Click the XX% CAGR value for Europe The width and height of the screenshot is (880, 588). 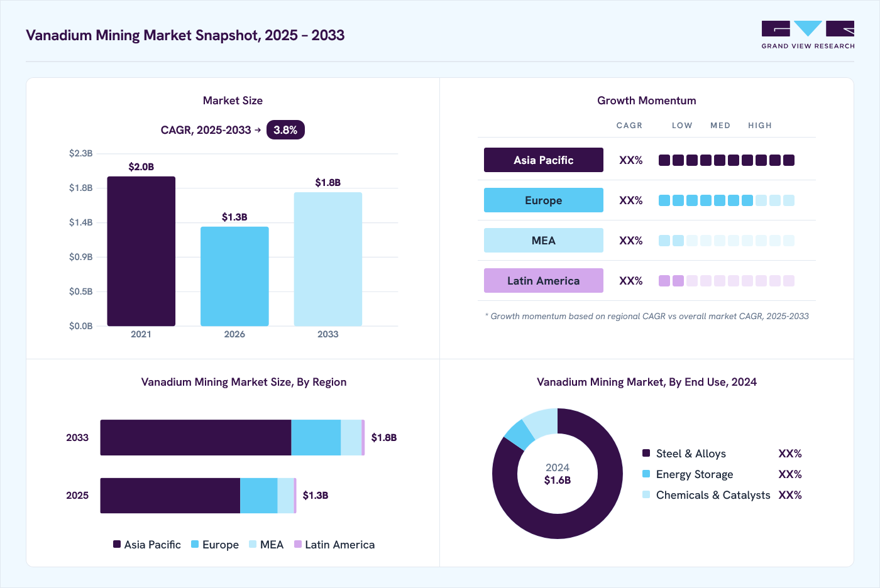coord(631,200)
